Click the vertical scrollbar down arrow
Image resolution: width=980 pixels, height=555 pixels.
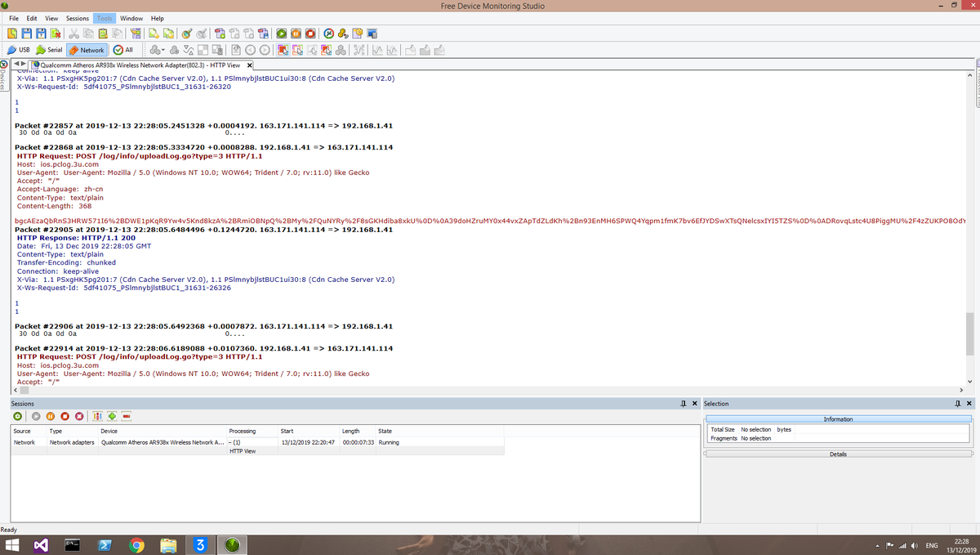[x=970, y=381]
